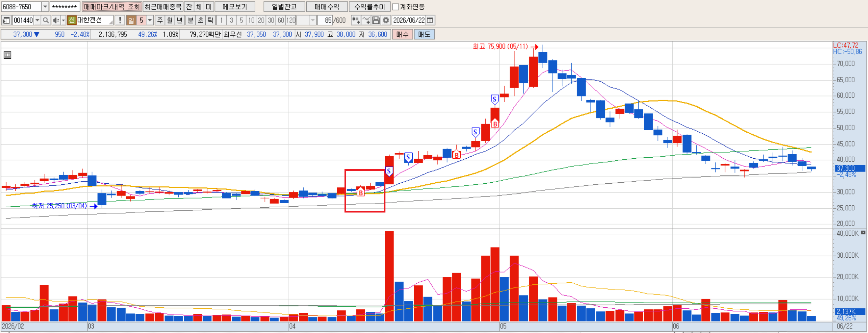Screen dimensions: 868x333
Task: Open chart settings gear icon
Action: [x=386, y=20]
